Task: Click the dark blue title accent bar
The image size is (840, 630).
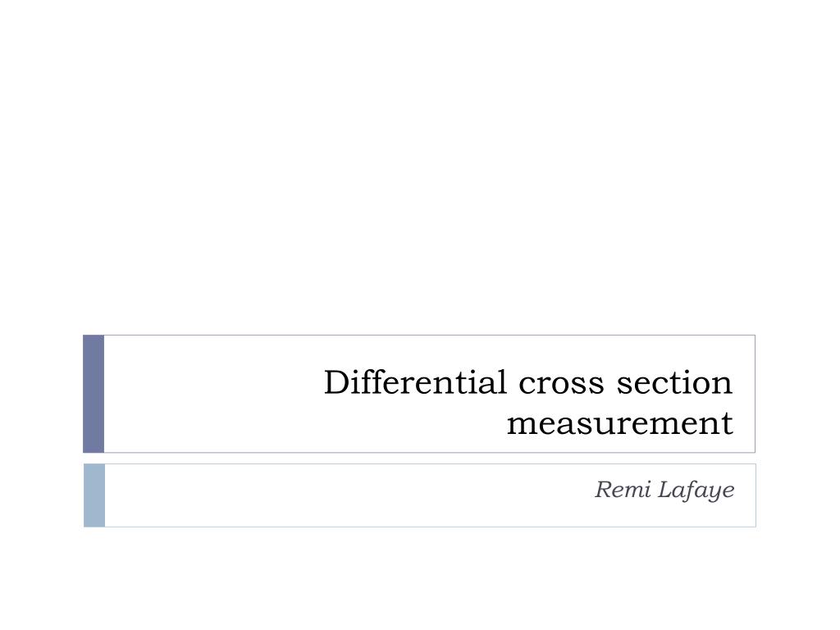Action: point(94,394)
